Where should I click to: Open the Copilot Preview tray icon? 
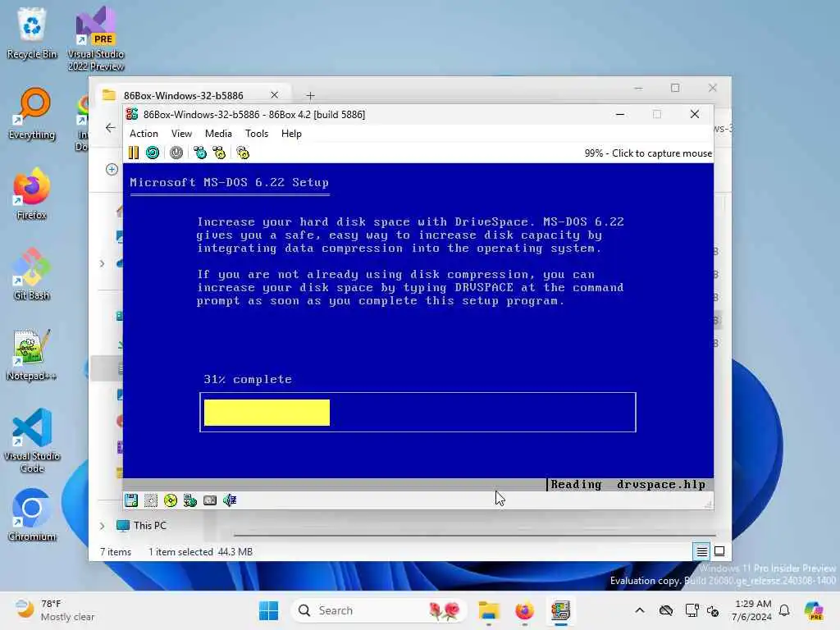(x=814, y=610)
